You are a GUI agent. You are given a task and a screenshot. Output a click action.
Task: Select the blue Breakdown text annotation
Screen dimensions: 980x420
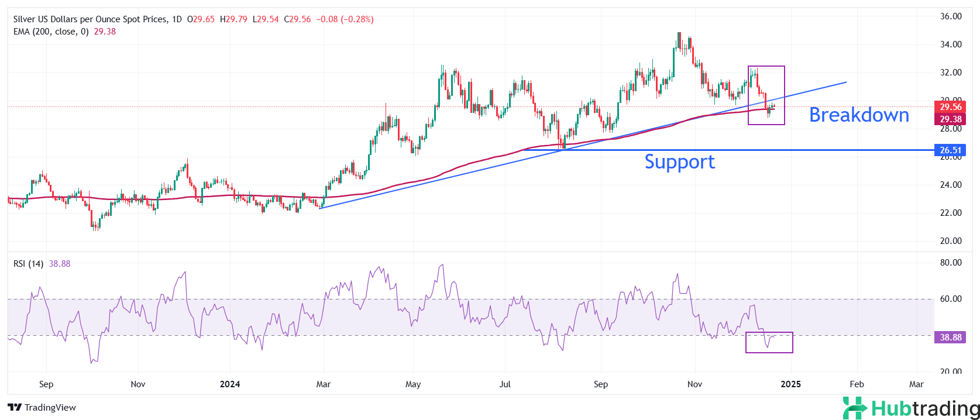858,115
